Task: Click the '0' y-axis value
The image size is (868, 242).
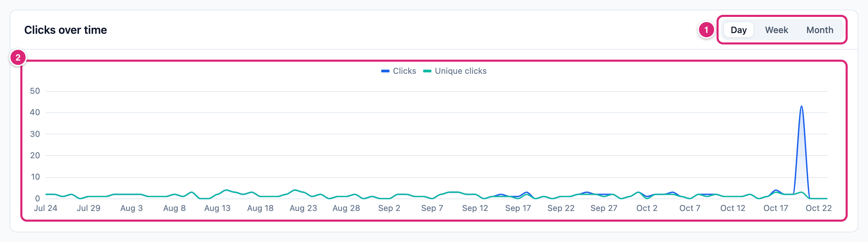Action: (x=38, y=199)
